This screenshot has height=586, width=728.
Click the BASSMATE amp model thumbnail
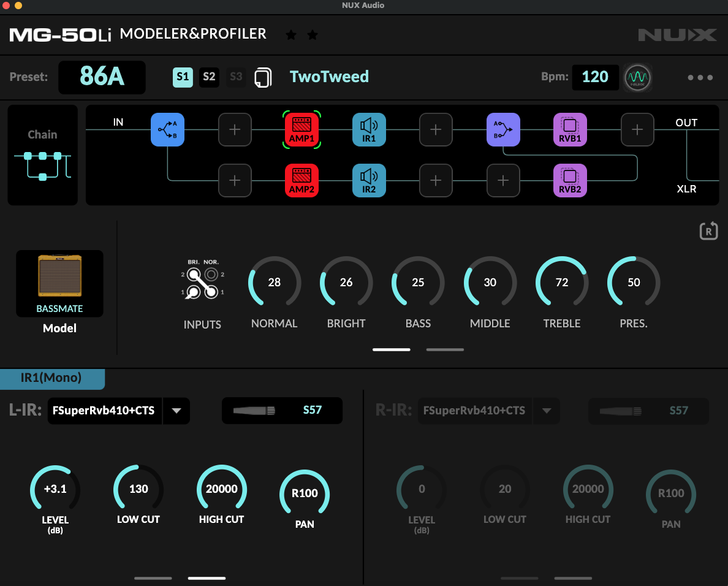coord(60,284)
